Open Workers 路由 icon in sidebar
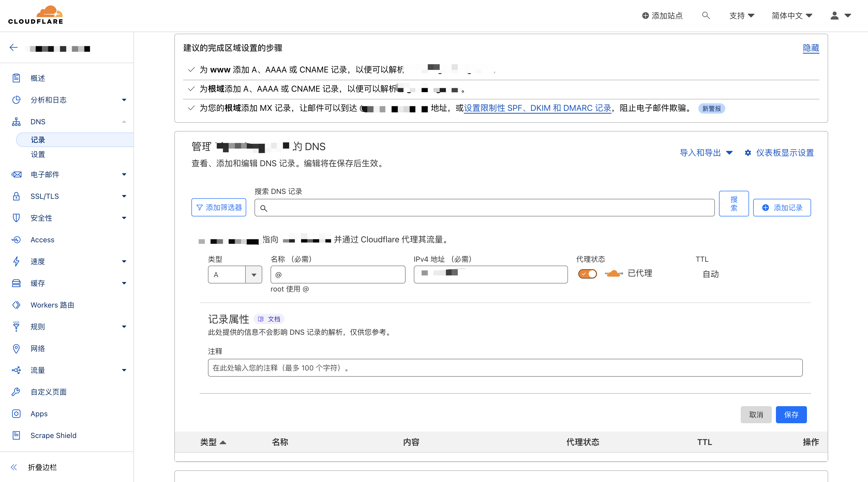 (16, 305)
